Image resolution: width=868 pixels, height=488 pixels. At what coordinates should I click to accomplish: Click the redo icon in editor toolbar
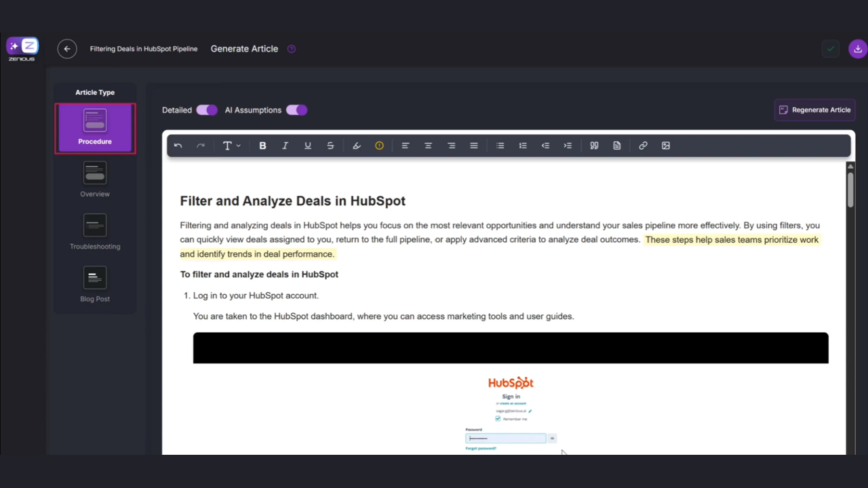coord(201,146)
